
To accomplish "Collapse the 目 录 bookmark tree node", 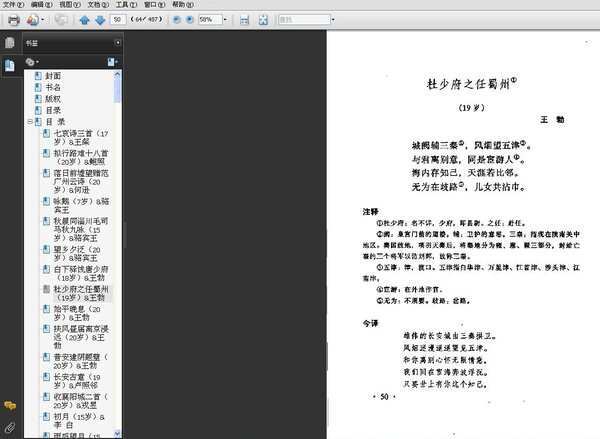I will (x=30, y=122).
